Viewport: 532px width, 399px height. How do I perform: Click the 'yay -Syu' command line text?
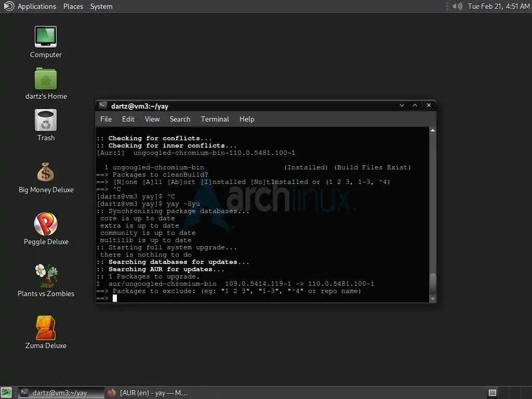(183, 204)
